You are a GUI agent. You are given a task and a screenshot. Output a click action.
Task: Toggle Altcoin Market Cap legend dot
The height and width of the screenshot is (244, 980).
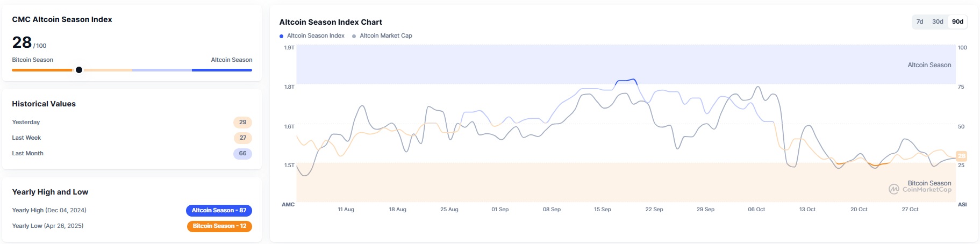tap(354, 36)
